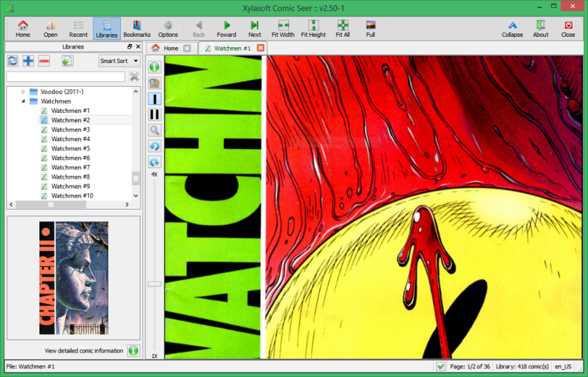Open the Smart Sort dropdown
588x377 pixels.
point(119,61)
